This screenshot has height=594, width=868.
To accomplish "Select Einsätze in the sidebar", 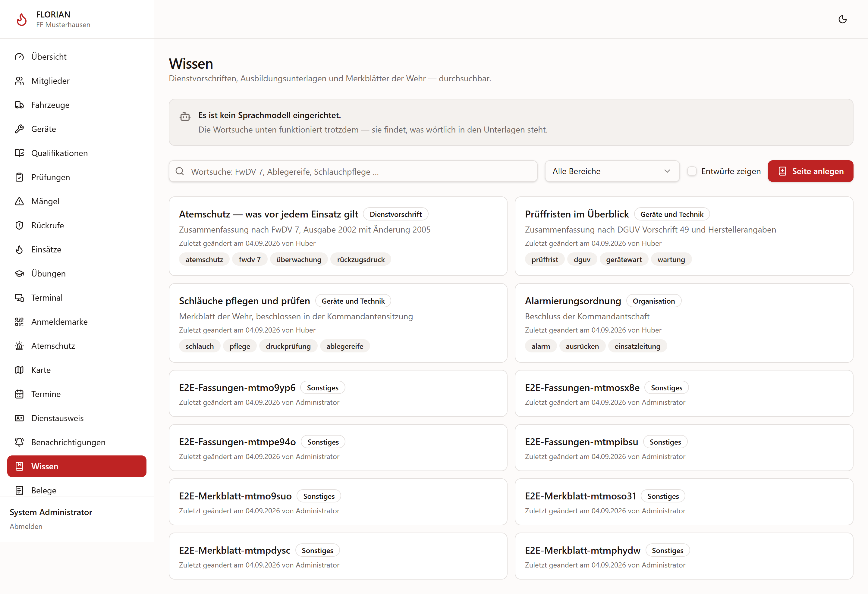I will pos(77,249).
